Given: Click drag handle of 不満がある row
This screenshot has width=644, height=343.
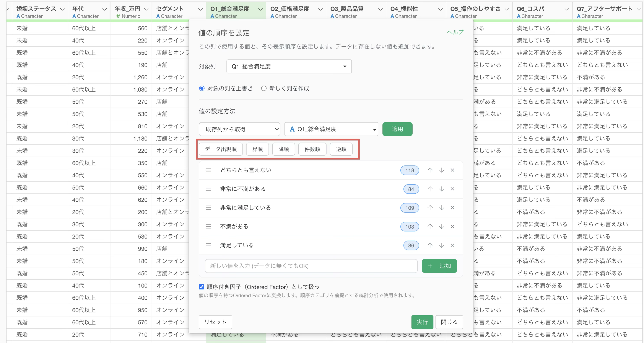Looking at the screenshot, I should tap(208, 226).
